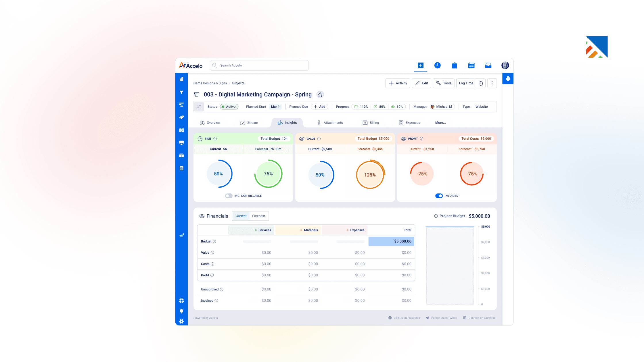This screenshot has width=644, height=362.
Task: Click the stopwatch timer panel icon at right edge
Action: click(508, 78)
